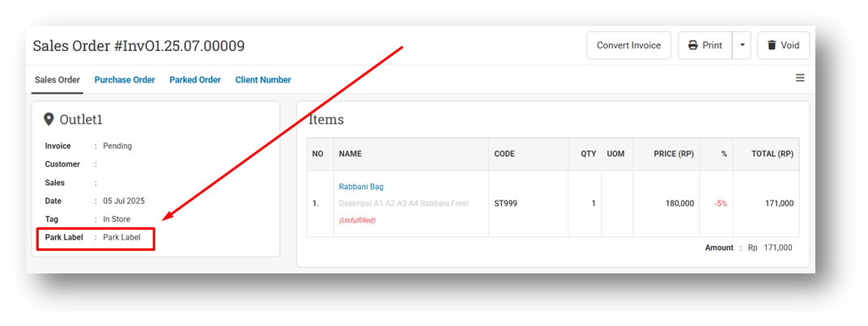This screenshot has width=868, height=326.
Task: Click the QTY column header
Action: tap(588, 154)
